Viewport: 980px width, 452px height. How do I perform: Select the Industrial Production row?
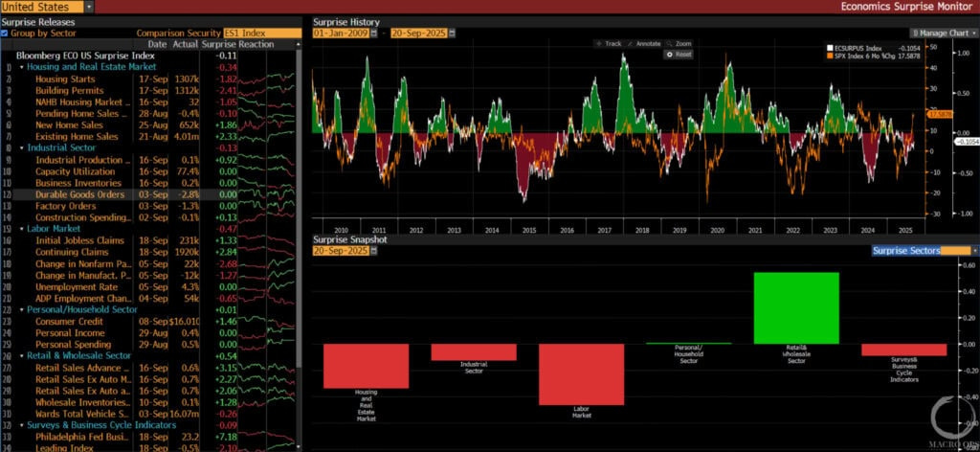coord(150,160)
